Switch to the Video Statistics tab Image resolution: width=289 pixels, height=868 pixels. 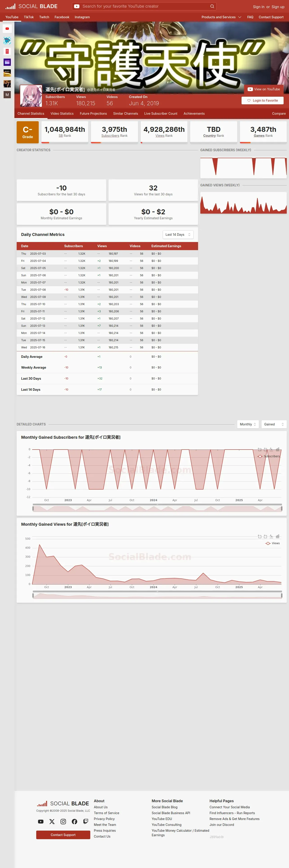pyautogui.click(x=62, y=114)
